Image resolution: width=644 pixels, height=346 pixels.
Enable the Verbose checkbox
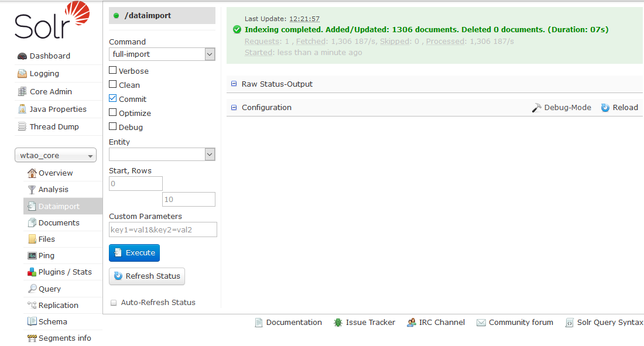coord(112,70)
